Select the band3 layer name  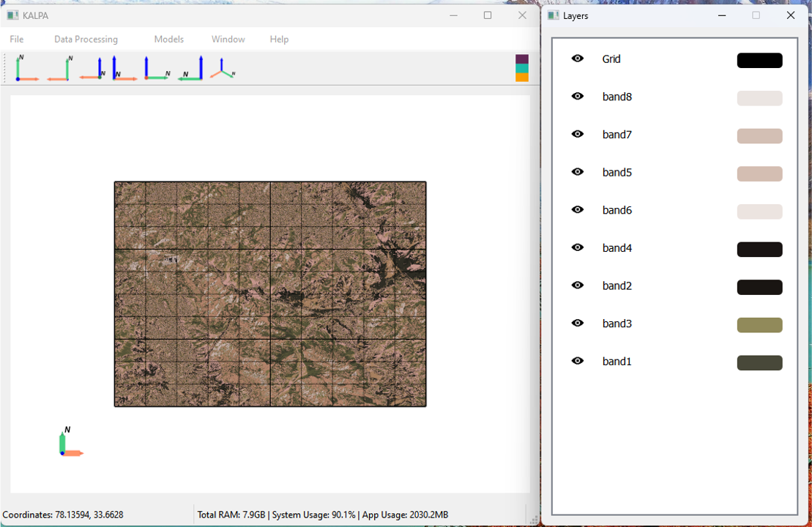click(617, 324)
